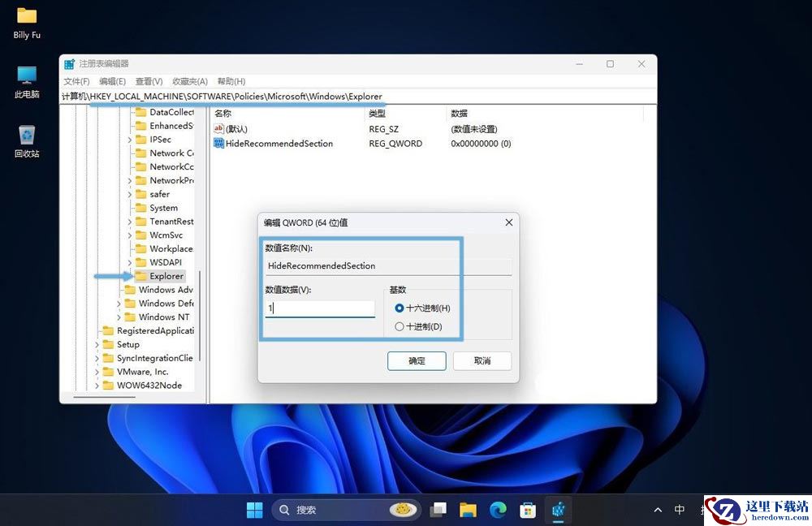This screenshot has width=812, height=526.
Task: Expand the IPSec tree node
Action: click(129, 140)
